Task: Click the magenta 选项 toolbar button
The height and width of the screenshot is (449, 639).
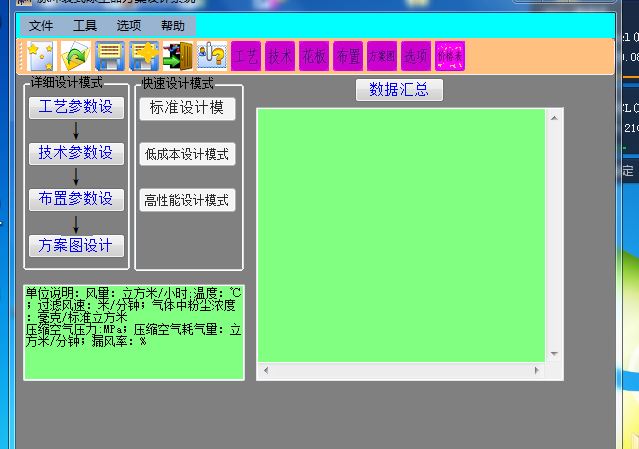Action: point(416,56)
